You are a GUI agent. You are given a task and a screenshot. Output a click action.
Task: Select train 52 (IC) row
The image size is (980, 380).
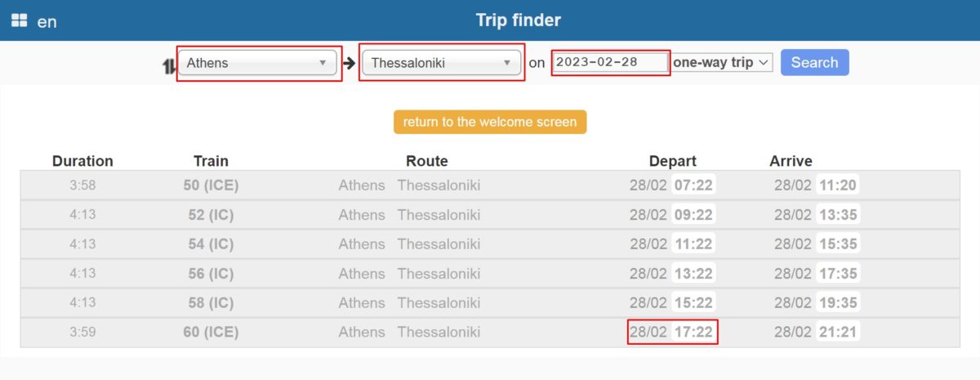point(490,215)
